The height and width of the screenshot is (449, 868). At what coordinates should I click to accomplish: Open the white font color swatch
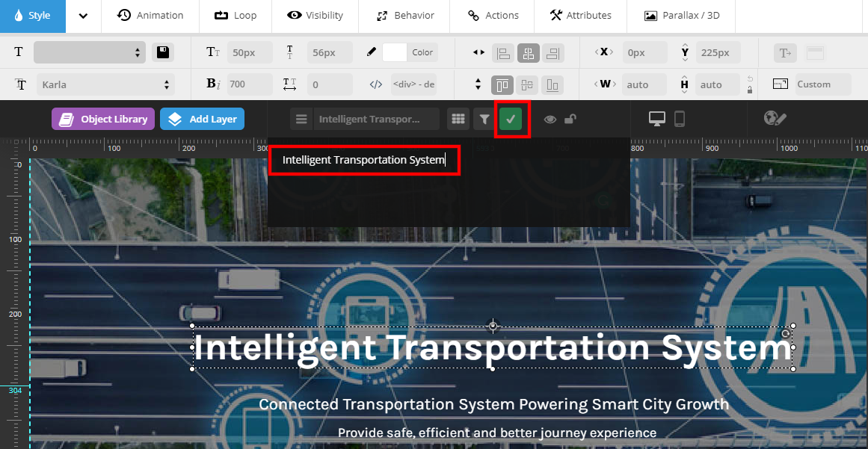(x=394, y=52)
